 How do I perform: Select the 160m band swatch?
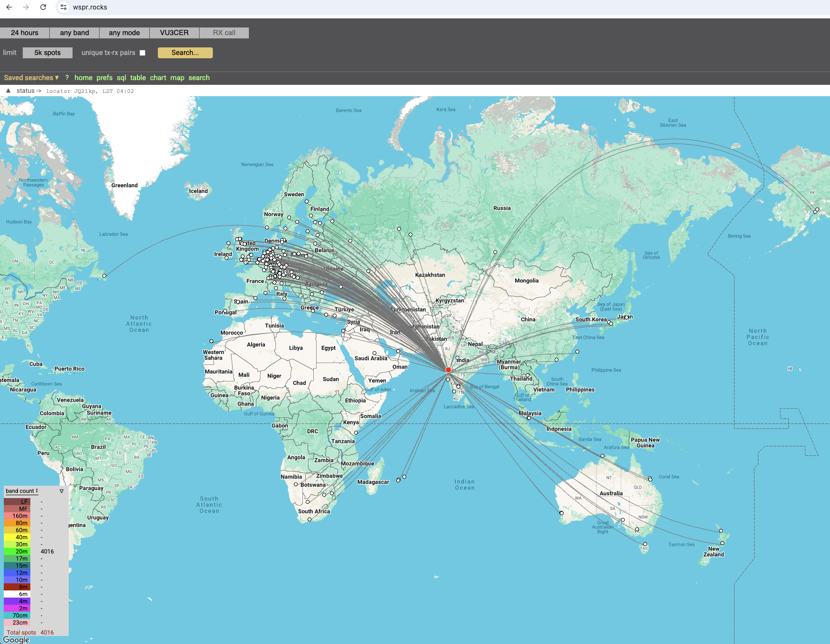pyautogui.click(x=17, y=516)
